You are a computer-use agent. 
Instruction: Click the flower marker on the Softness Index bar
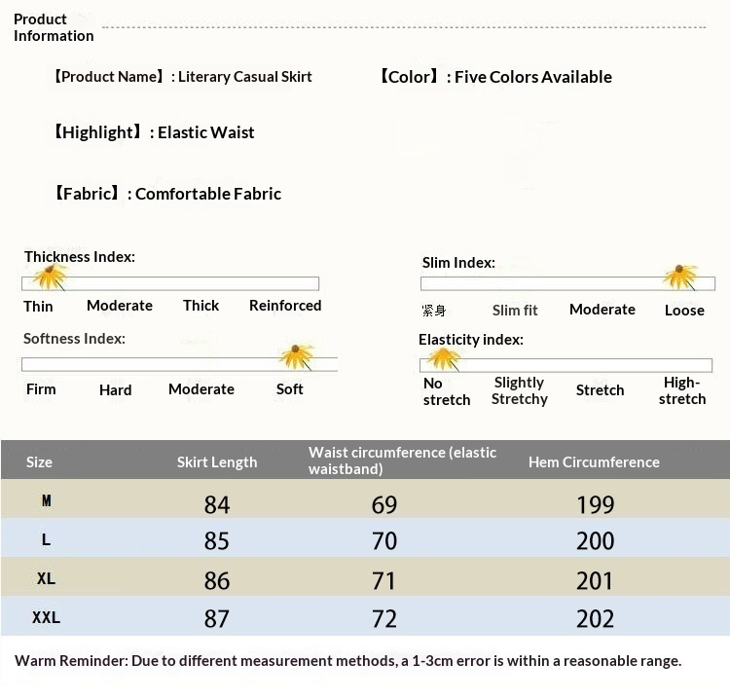click(x=295, y=356)
